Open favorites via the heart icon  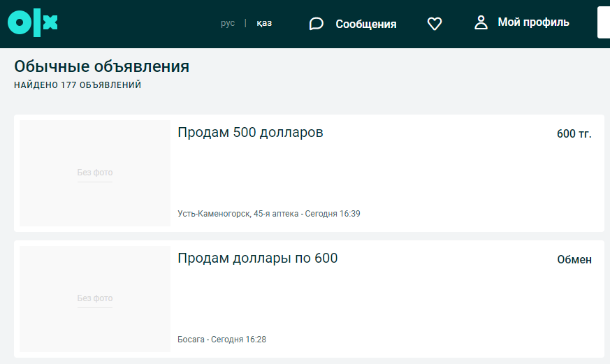click(435, 24)
